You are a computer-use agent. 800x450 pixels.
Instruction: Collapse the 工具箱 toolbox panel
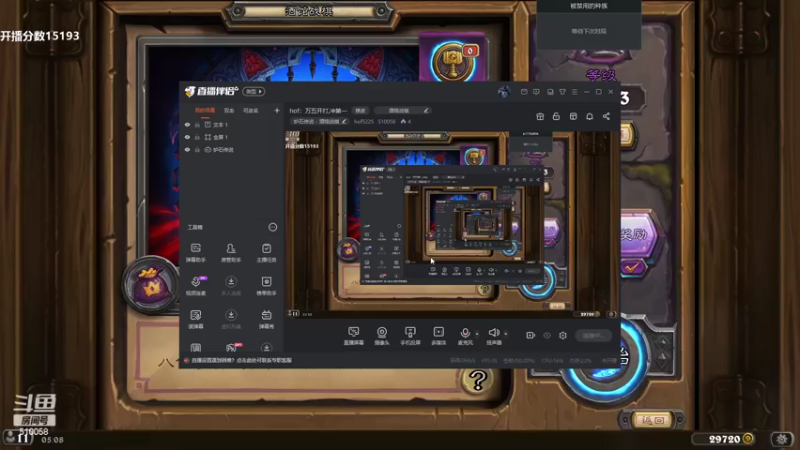[272, 227]
